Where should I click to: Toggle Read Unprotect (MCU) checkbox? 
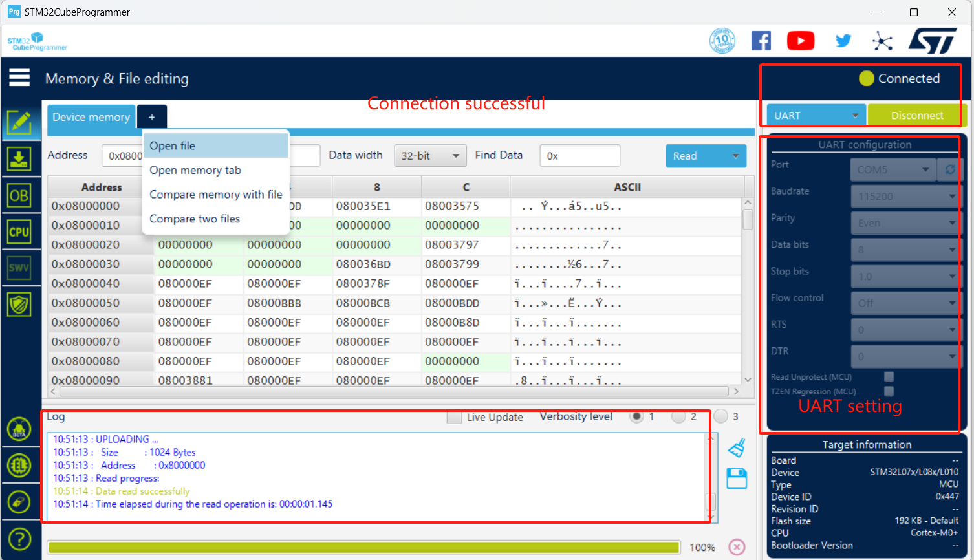(x=889, y=376)
